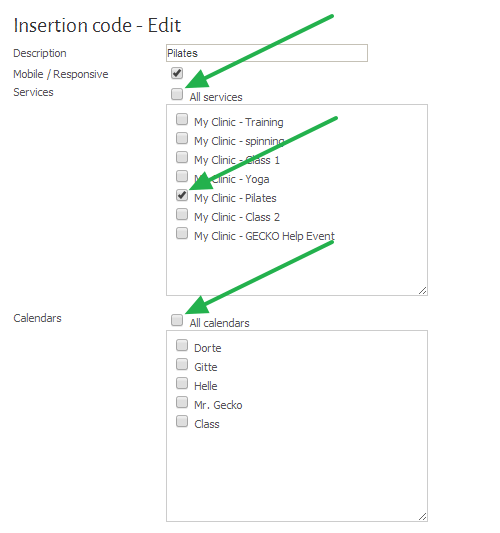Select the Mr. Gecko calendar checkbox
This screenshot has height=533, width=500.
pos(182,402)
